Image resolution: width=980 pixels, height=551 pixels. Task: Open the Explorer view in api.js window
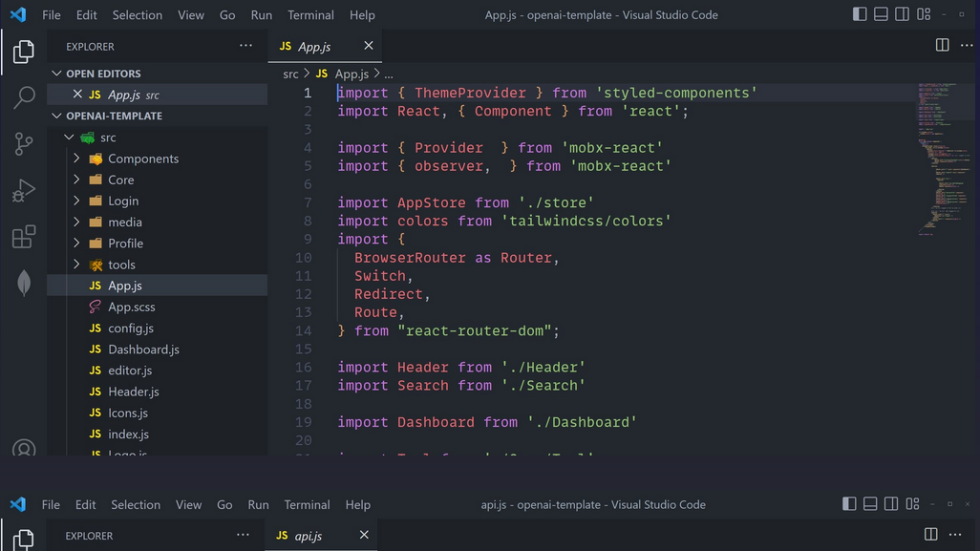24,539
